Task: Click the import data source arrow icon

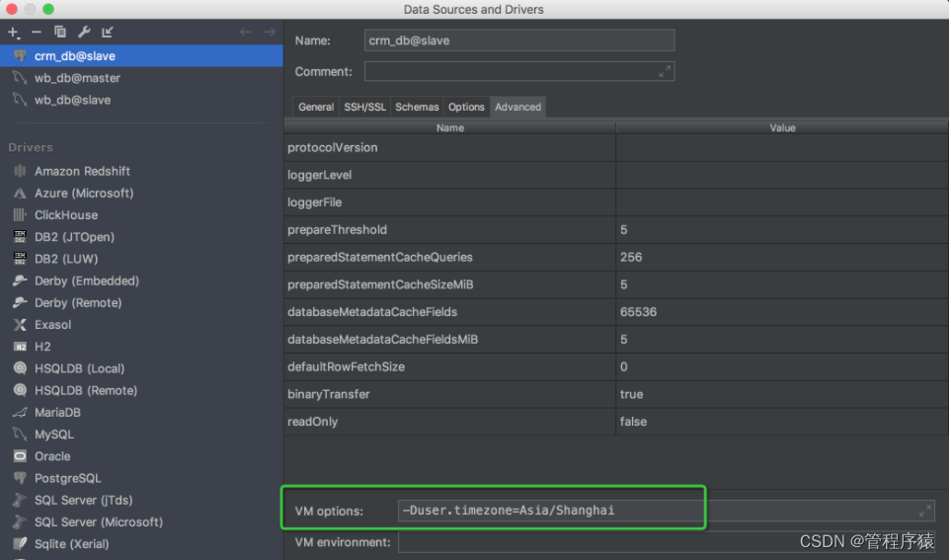Action: 108,33
